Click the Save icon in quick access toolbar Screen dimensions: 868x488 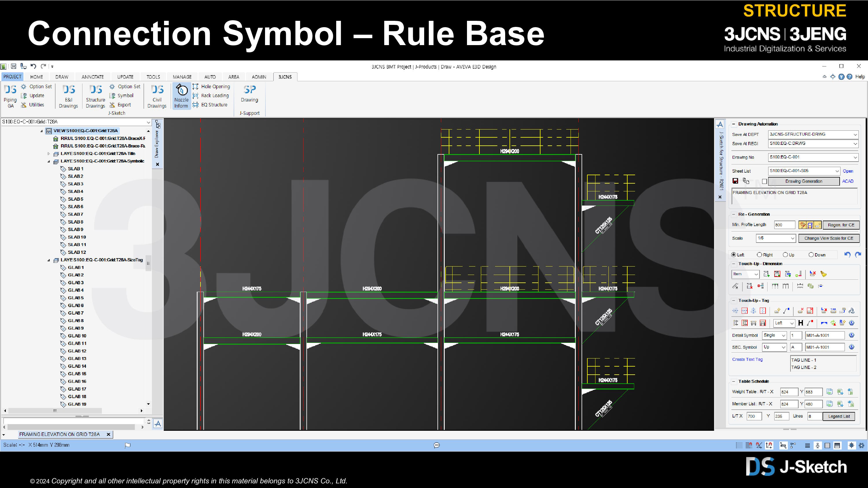[14, 66]
